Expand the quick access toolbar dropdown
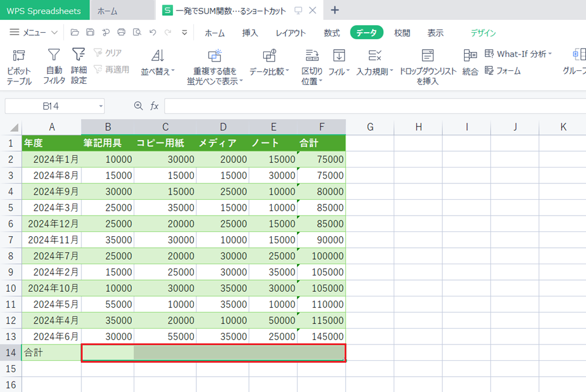Image resolution: width=586 pixels, height=392 pixels. coord(184,32)
